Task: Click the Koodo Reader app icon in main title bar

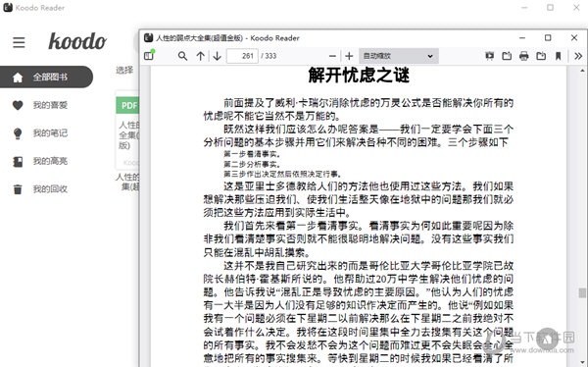Action: pos(8,7)
